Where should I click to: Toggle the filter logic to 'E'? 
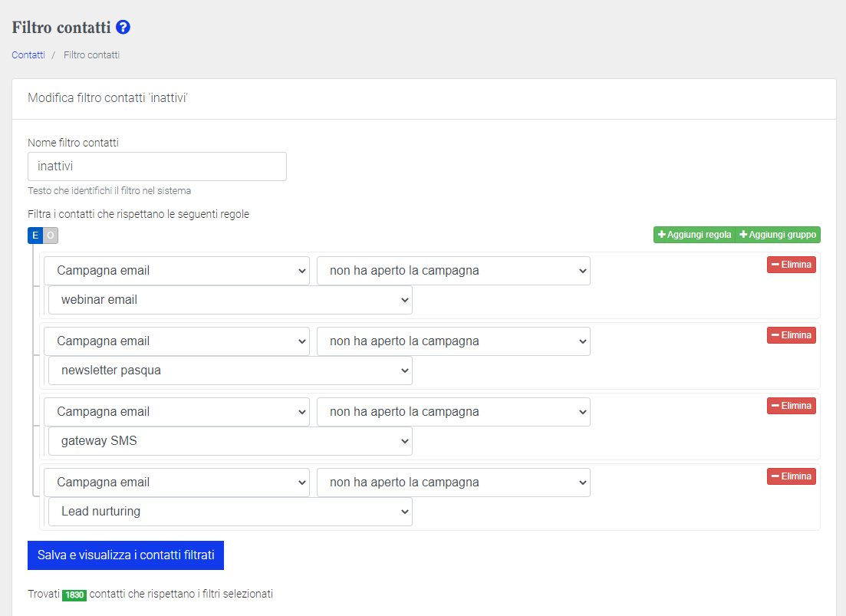35,236
